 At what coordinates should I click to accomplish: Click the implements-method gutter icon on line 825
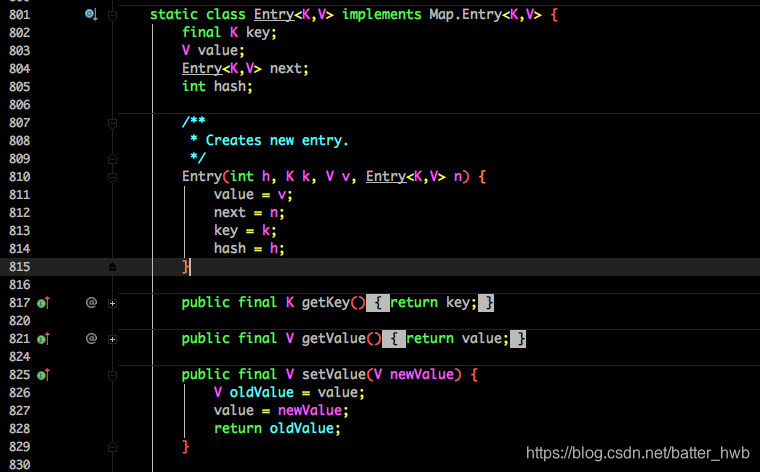(44, 375)
